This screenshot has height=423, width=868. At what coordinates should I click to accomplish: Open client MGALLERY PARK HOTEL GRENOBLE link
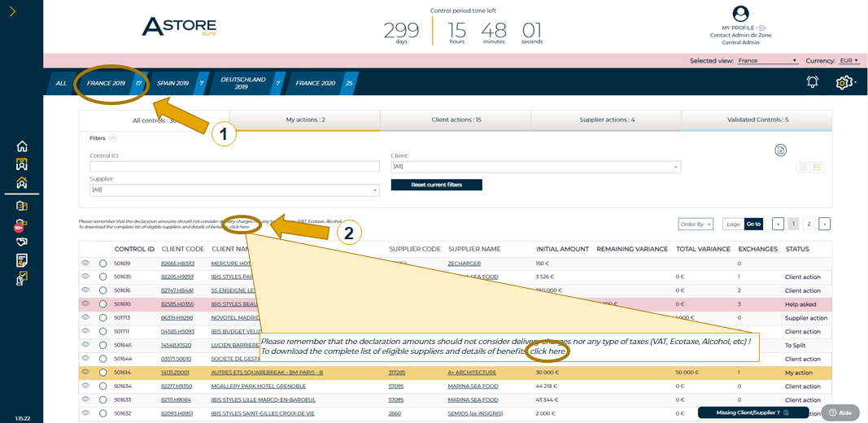[259, 386]
